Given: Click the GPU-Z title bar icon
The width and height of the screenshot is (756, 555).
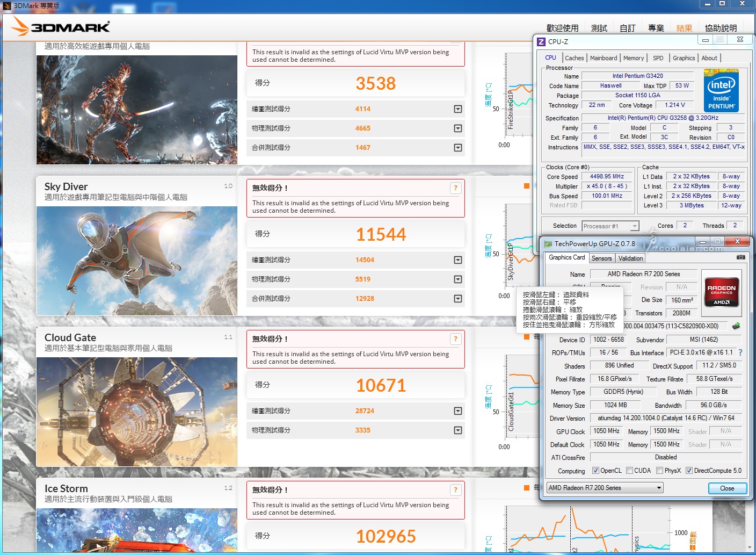Looking at the screenshot, I should pos(548,244).
